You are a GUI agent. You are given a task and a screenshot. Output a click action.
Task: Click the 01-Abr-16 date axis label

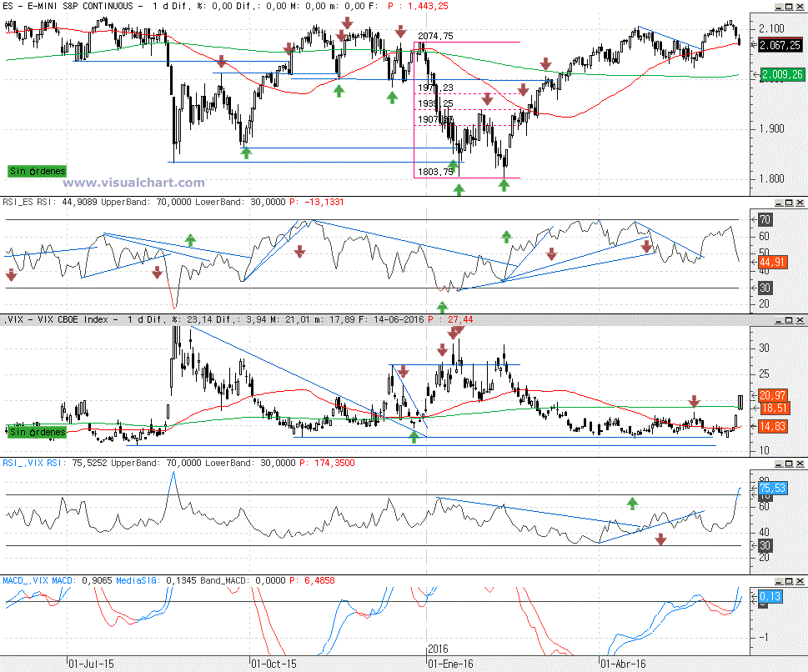[623, 664]
